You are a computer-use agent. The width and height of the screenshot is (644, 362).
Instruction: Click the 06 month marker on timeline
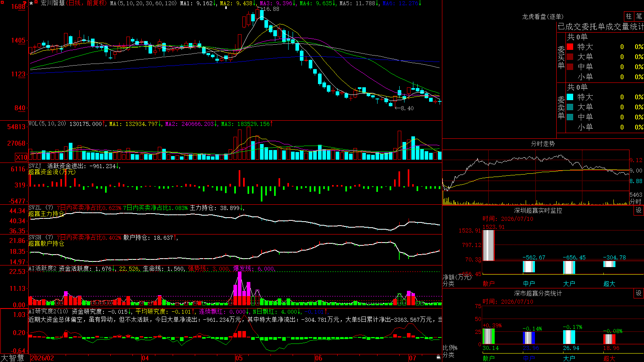click(319, 358)
